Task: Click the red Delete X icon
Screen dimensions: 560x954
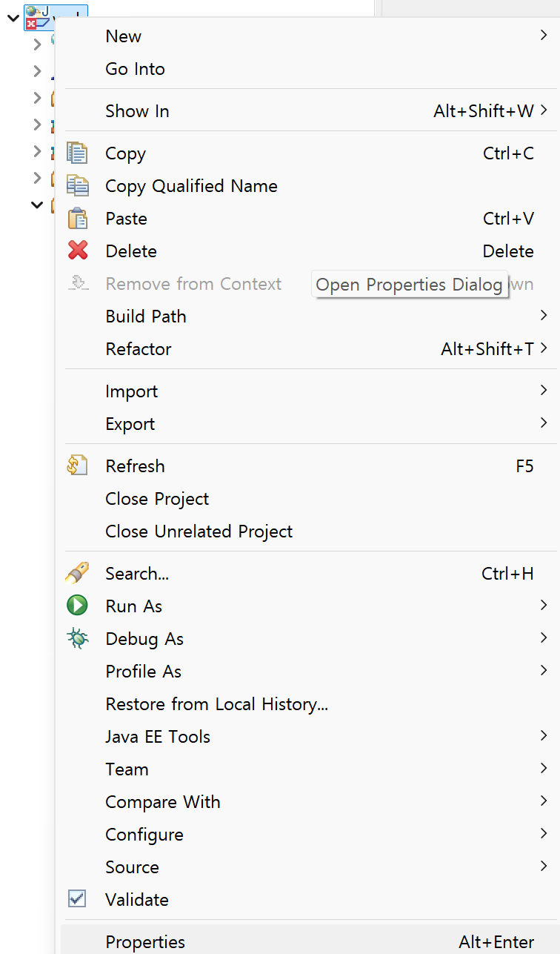Action: coord(77,251)
